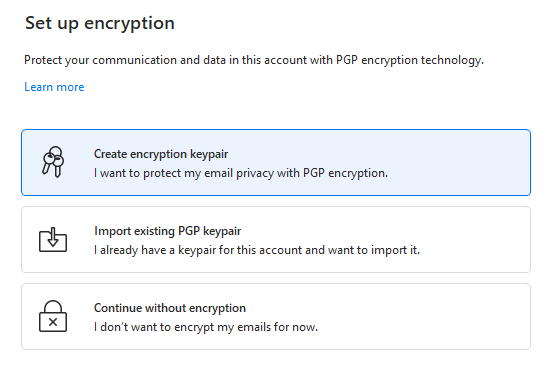Viewport: 545px width, 381px height.
Task: Click the word 'PGP' in the top description
Action: [x=347, y=60]
